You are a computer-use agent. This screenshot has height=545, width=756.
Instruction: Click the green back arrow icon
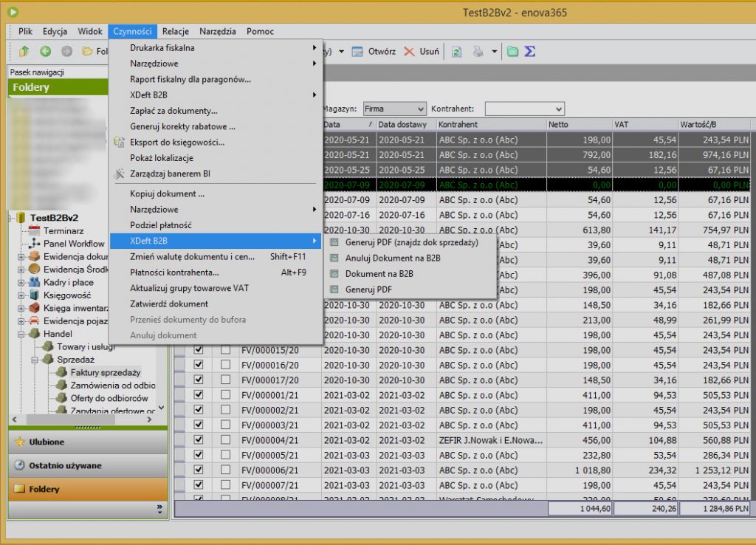[x=46, y=52]
